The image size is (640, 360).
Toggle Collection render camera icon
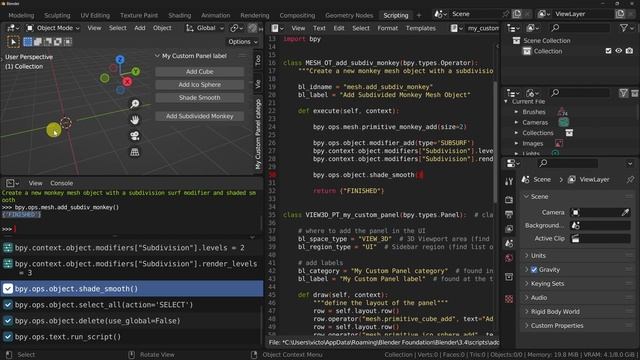coord(629,51)
